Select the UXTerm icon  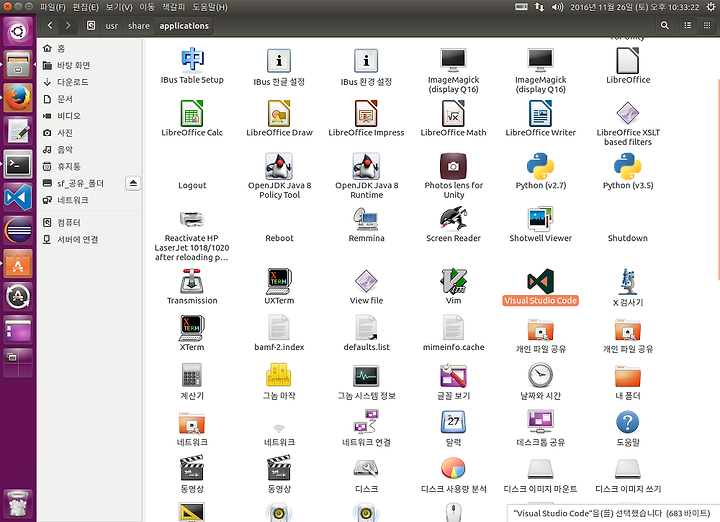279,281
